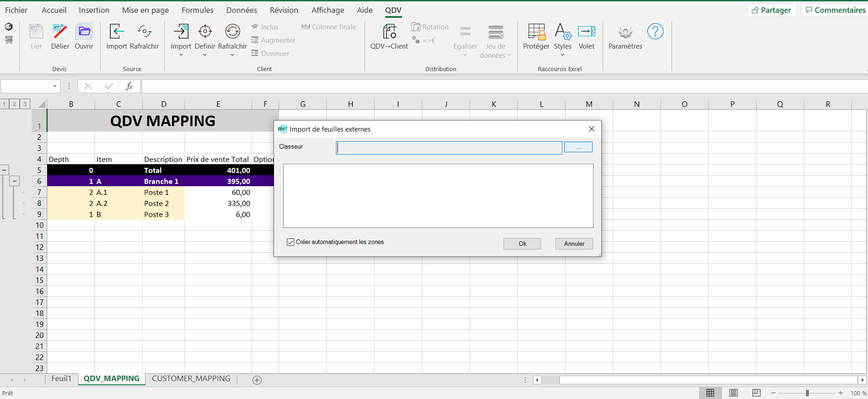Click the Client group Import icon
The image size is (868, 399).
[181, 32]
